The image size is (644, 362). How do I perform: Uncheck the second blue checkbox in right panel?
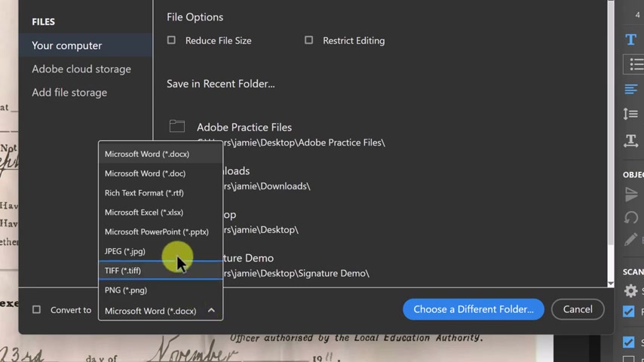pos(629,342)
